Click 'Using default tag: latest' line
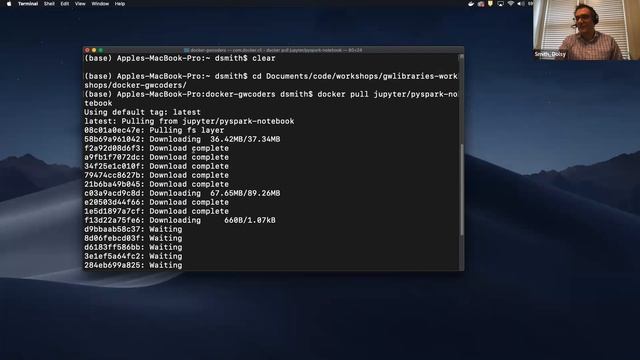The height and width of the screenshot is (360, 640). pos(142,112)
